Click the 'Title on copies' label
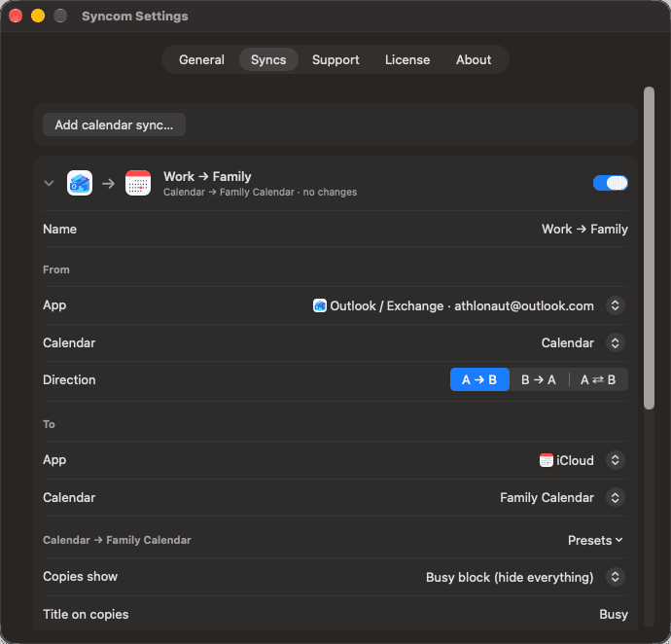Viewport: 671px width, 644px height. pyautogui.click(x=86, y=615)
